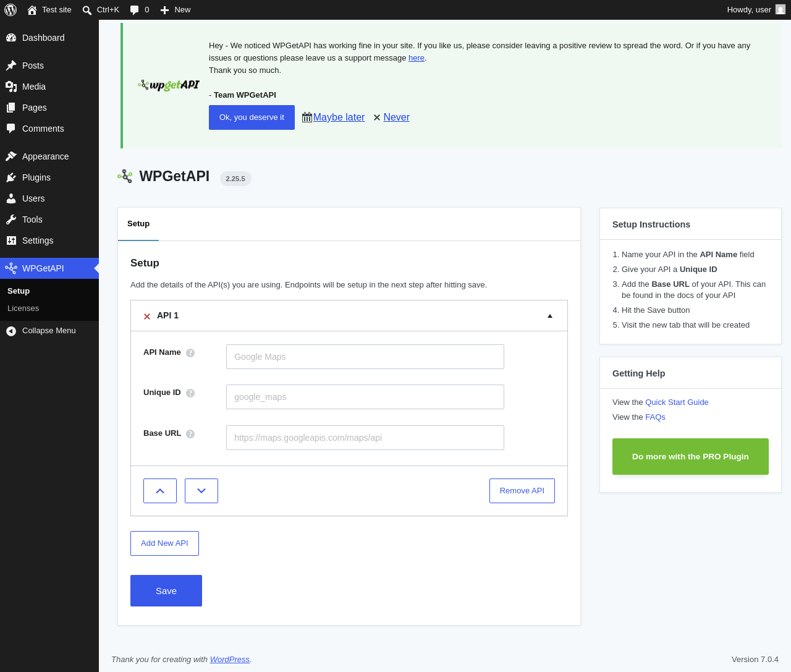The height and width of the screenshot is (672, 791).
Task: Click the Collapse Menu arrow icon
Action: [11, 331]
